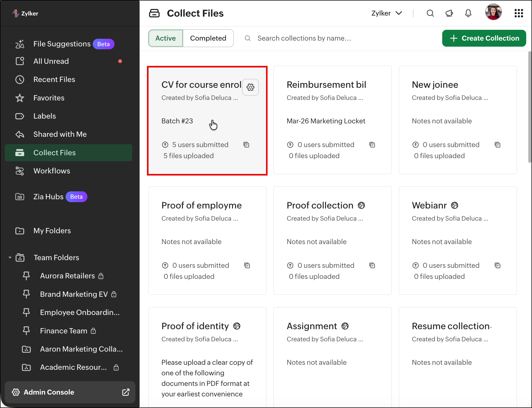Click copy icon on Webianr card
Image resolution: width=532 pixels, height=408 pixels.
pyautogui.click(x=497, y=265)
